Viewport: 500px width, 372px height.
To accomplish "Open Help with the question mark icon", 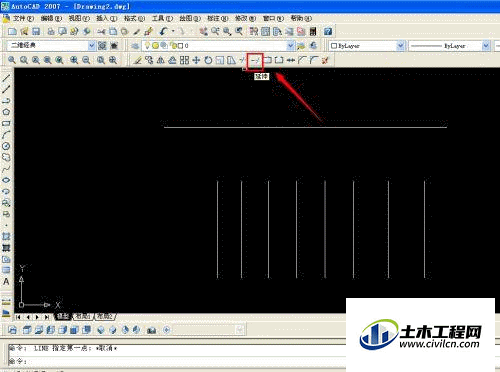I will point(328,32).
